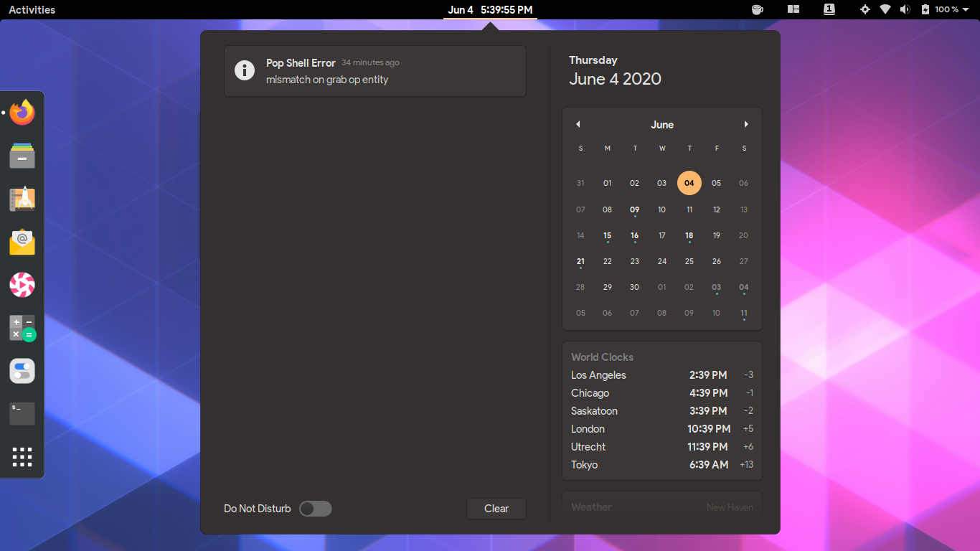The width and height of the screenshot is (980, 551).
Task: Click the London world clock row
Action: [662, 429]
